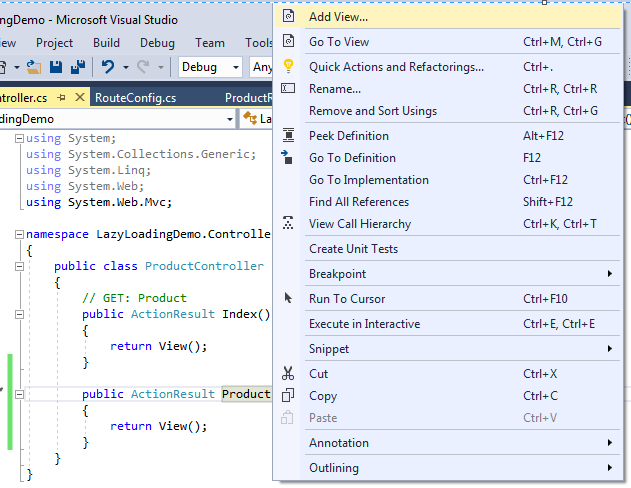Screen dimensions: 631x488
Task: Open the Debug menu in menu bar
Action: coord(157,43)
